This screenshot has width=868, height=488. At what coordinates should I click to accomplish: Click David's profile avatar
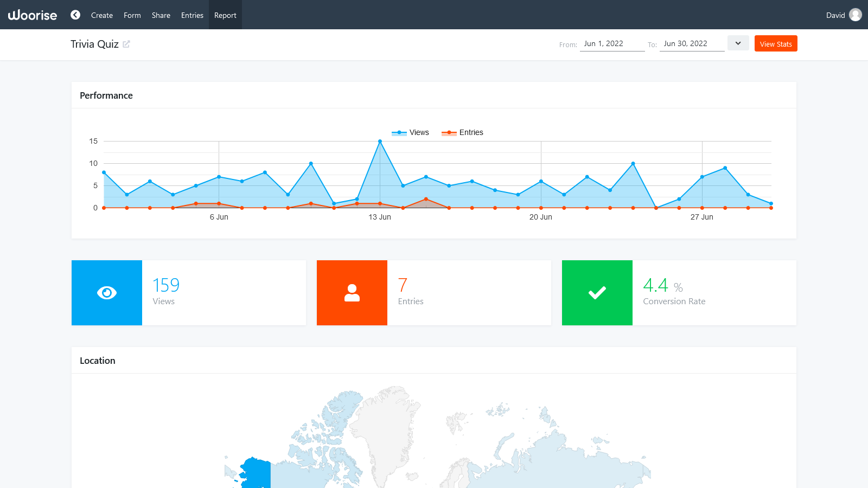pyautogui.click(x=855, y=15)
